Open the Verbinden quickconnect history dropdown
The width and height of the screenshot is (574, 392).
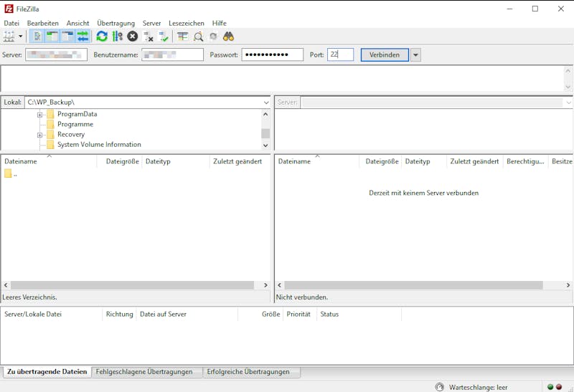click(415, 55)
